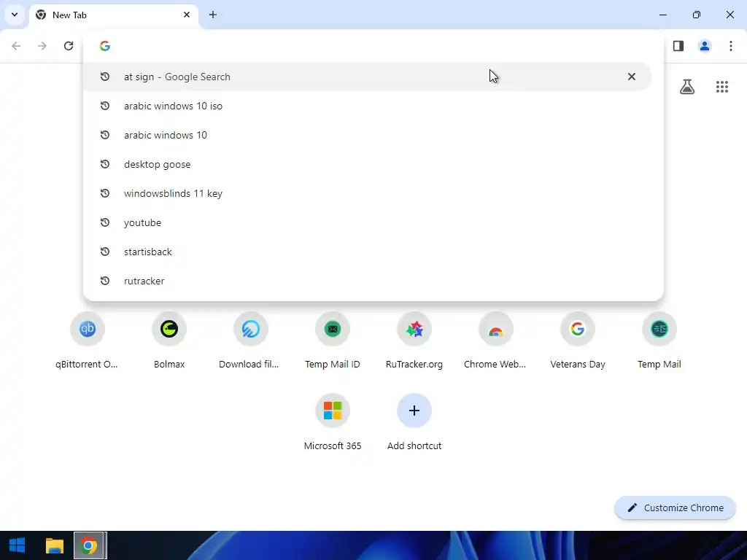Open File Explorer from the taskbar
The image size is (747, 560).
pyautogui.click(x=54, y=545)
